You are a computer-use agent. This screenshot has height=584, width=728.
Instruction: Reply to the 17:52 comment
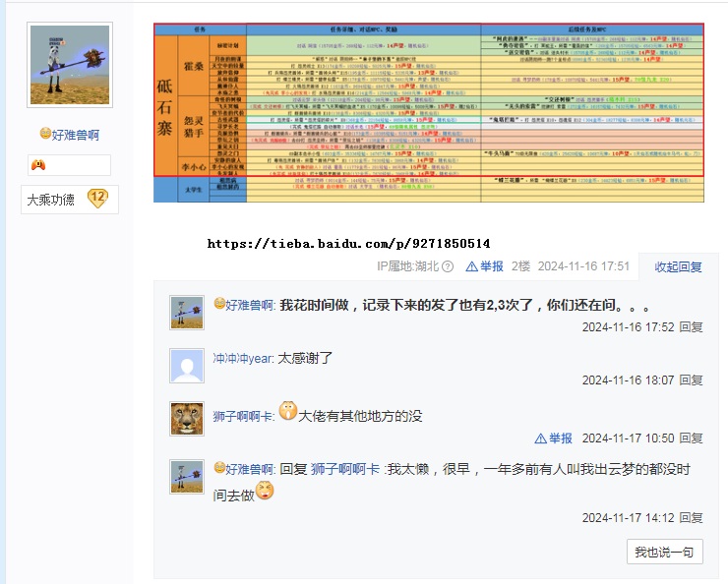click(x=691, y=327)
